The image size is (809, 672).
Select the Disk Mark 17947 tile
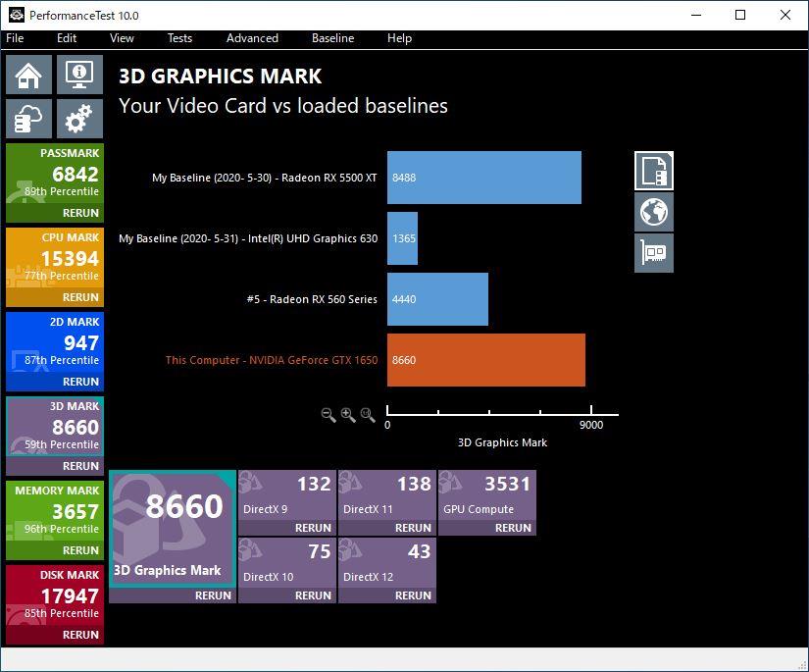pyautogui.click(x=55, y=596)
